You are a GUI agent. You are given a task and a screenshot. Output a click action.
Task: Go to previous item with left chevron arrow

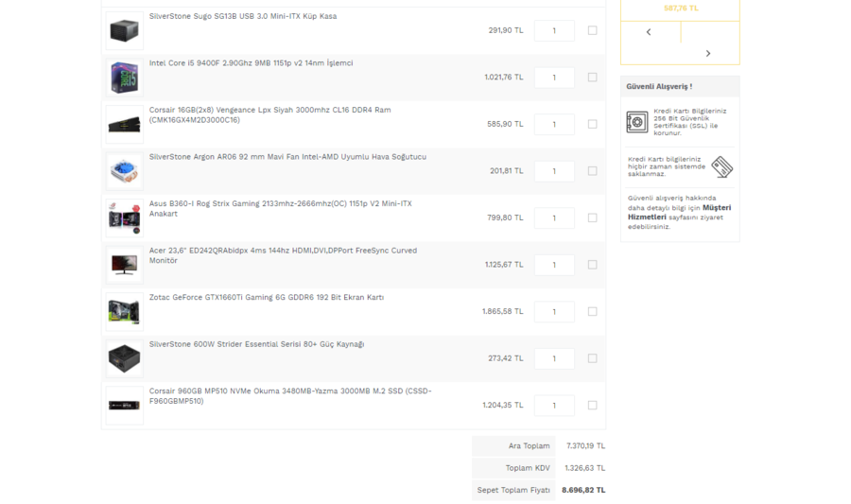[x=649, y=32]
